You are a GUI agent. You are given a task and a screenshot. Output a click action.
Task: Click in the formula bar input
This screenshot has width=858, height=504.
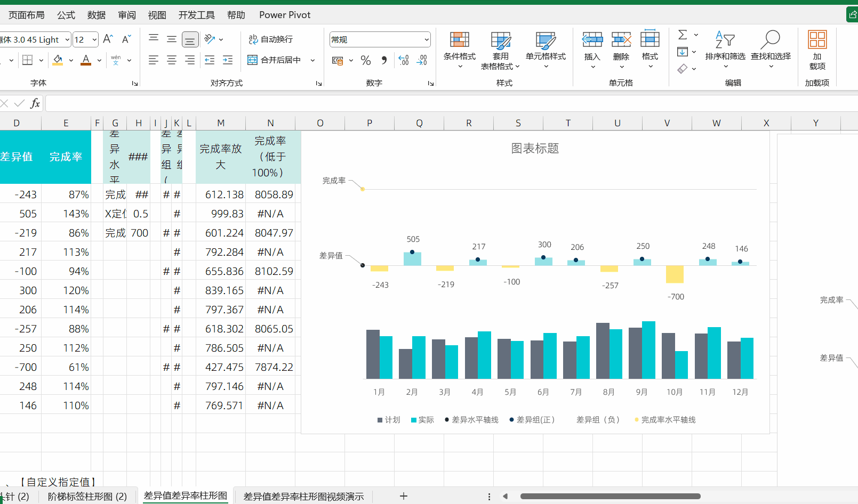coord(451,103)
